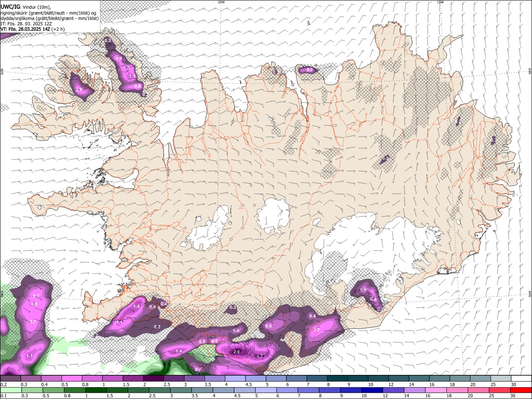Image resolution: width=532 pixels, height=399 pixels.
Task: Click the 'rigning/skúrir' legend description line
Action: point(48,12)
